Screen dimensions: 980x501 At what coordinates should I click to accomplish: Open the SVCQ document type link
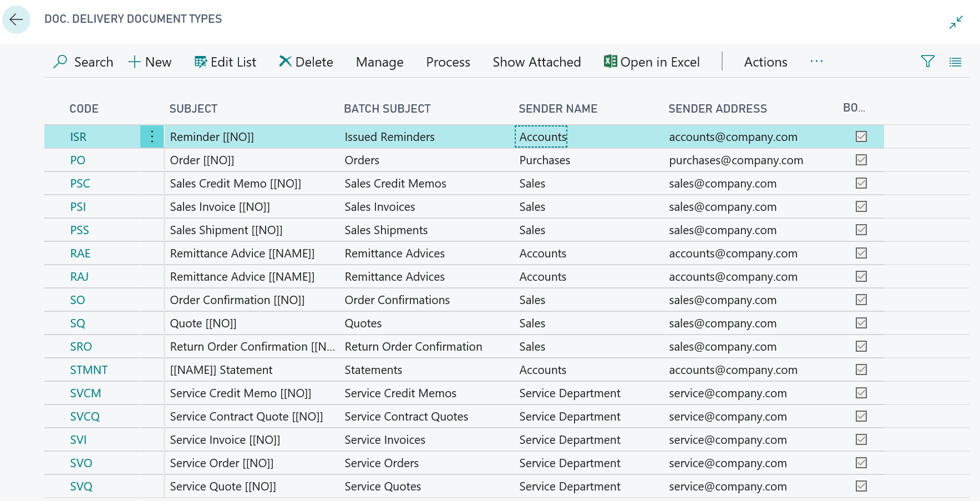pyautogui.click(x=85, y=416)
